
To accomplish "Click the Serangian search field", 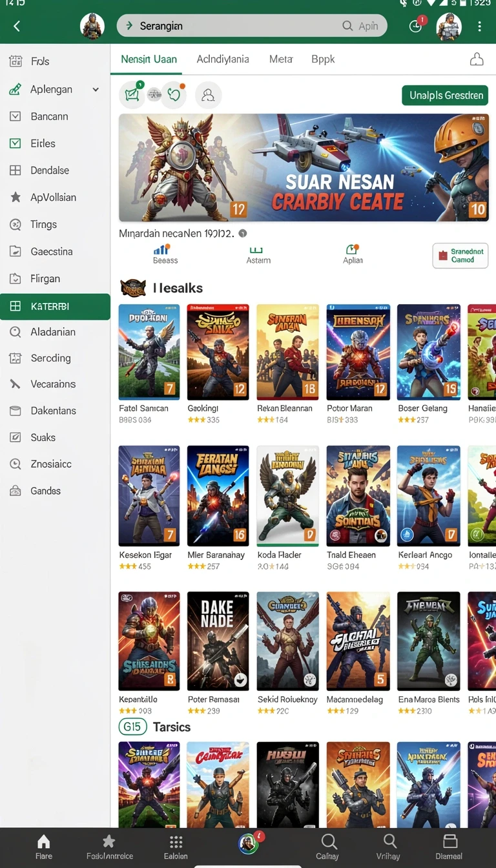I will pos(252,26).
